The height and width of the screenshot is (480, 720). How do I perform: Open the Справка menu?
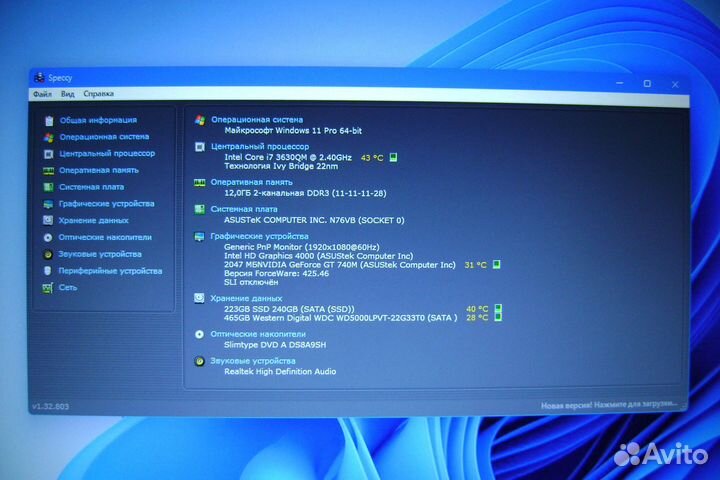point(98,94)
